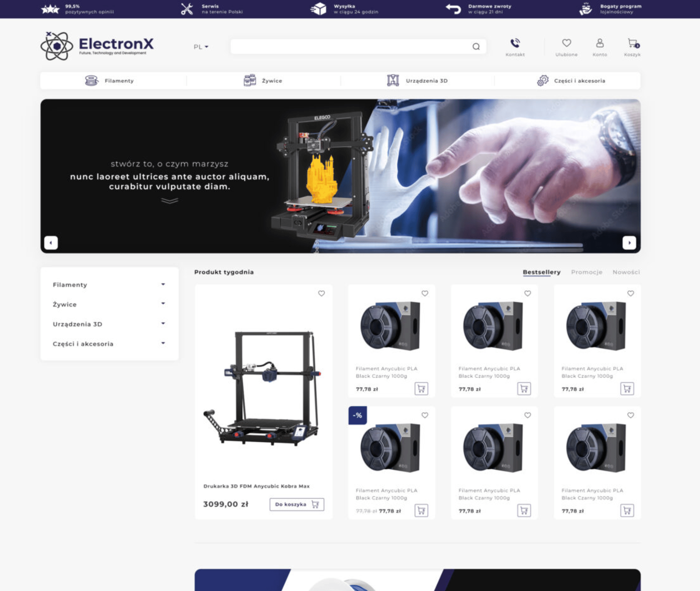The width and height of the screenshot is (700, 591).
Task: Select Urządzenia 3D in navigation bar
Action: 417,81
